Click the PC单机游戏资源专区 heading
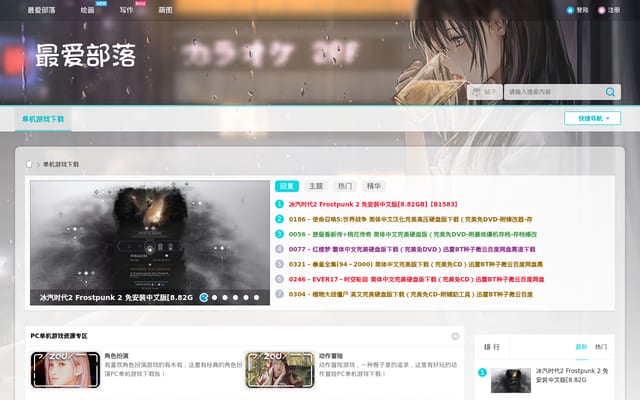Viewport: 640px width, 400px height. tap(59, 336)
